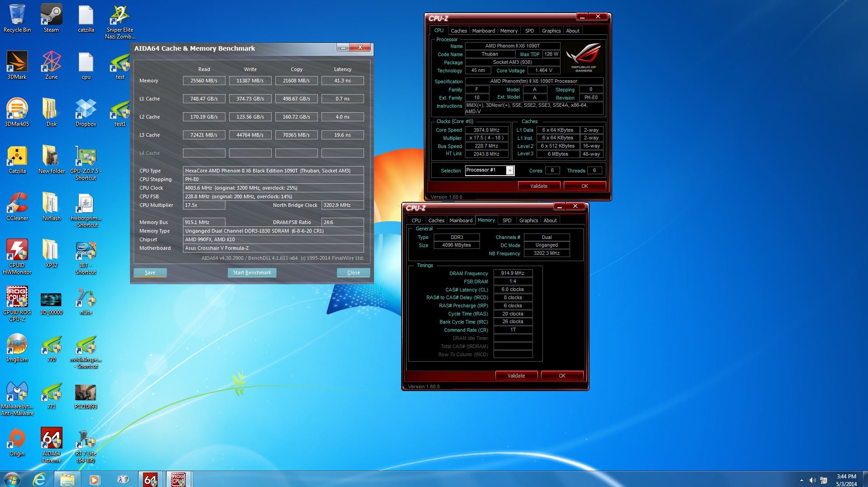Open the New folder desktop icon
Screen dimensions: 868x487
pos(51,159)
